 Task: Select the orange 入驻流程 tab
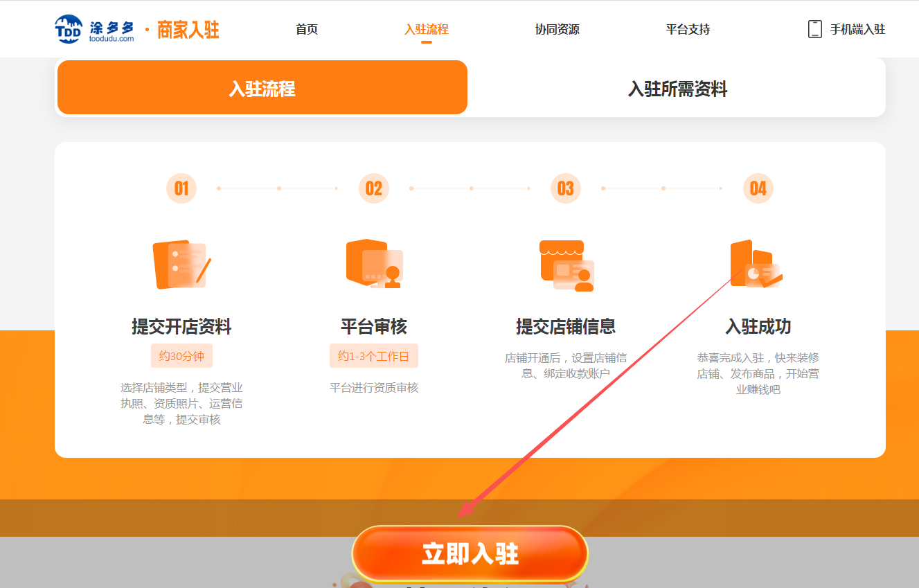click(262, 89)
